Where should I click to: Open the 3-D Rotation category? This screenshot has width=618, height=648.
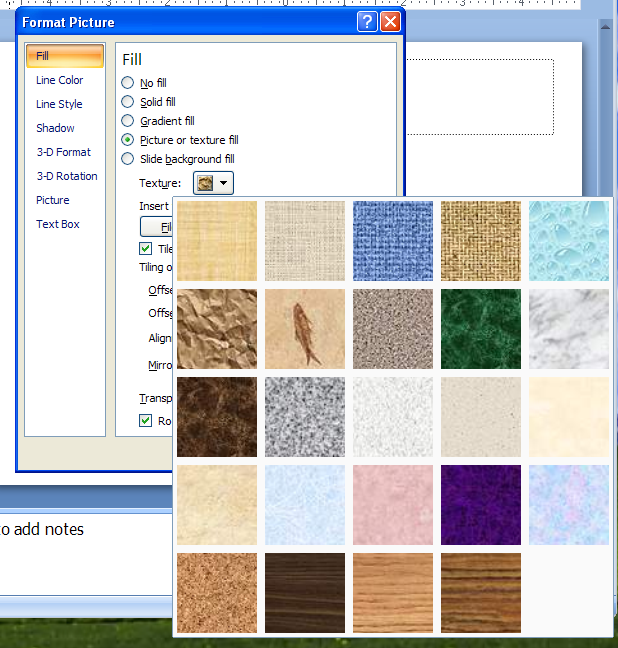tap(67, 176)
